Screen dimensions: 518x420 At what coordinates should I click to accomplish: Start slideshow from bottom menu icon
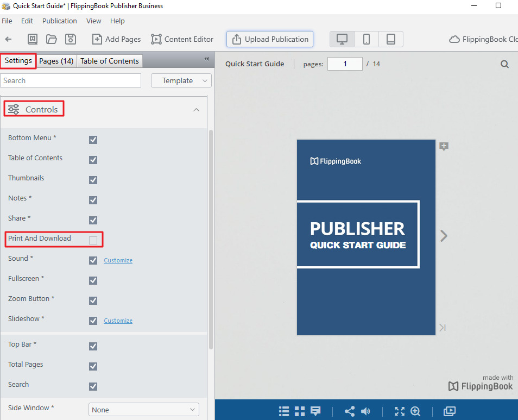[449, 411]
